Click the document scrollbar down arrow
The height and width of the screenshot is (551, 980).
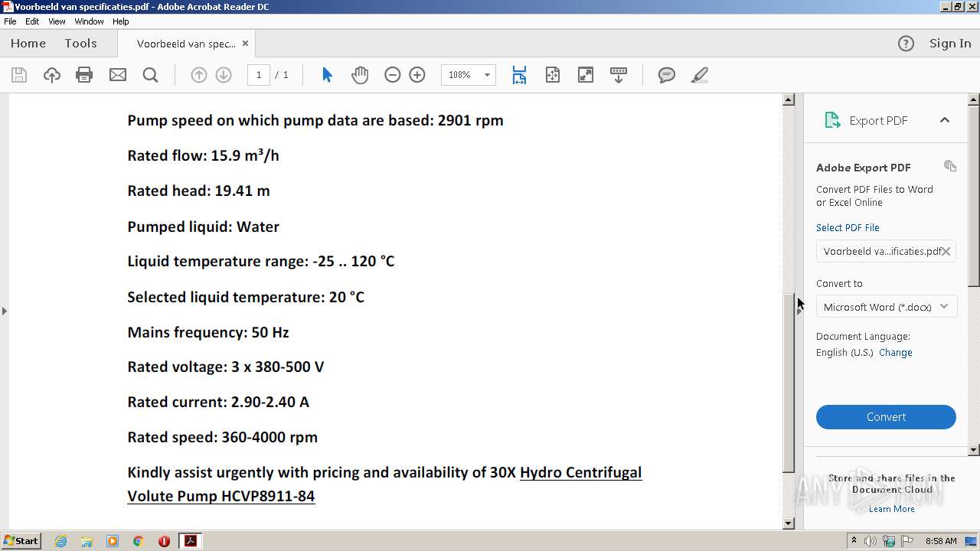[x=789, y=523]
